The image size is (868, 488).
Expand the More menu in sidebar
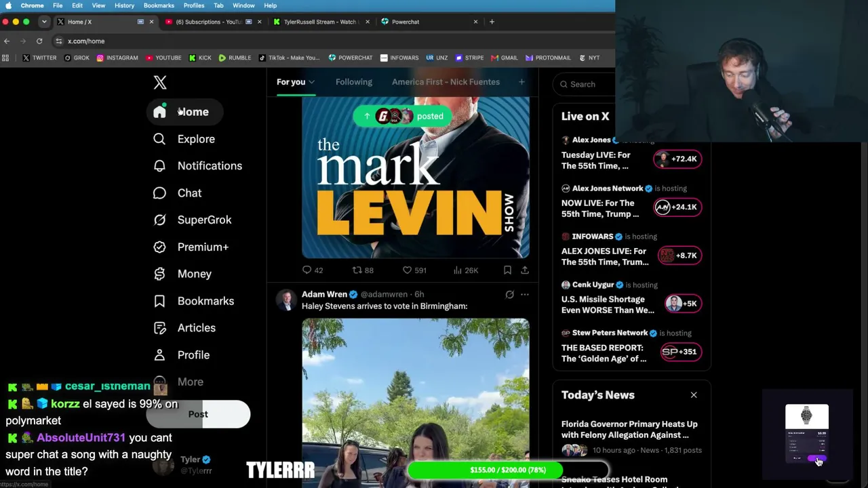pyautogui.click(x=177, y=382)
